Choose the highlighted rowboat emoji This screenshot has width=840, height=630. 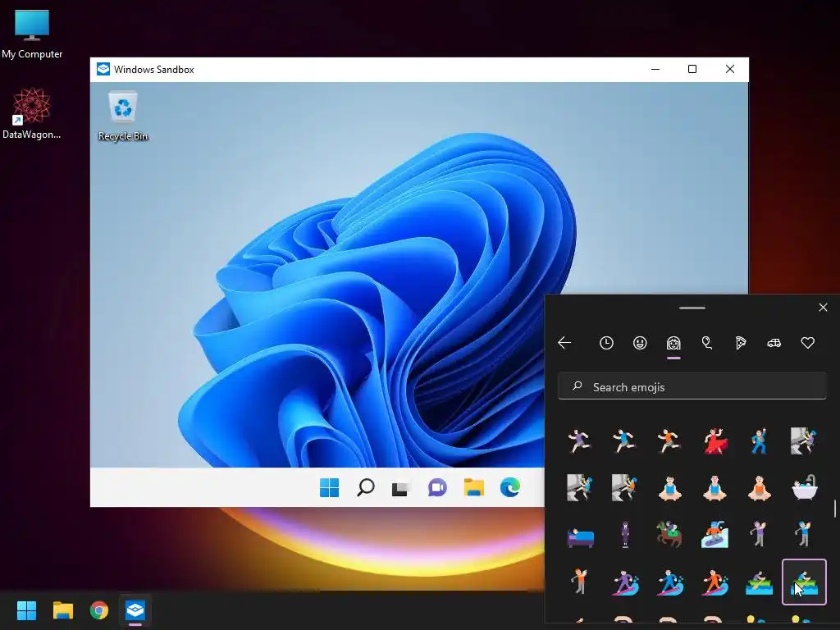804,582
